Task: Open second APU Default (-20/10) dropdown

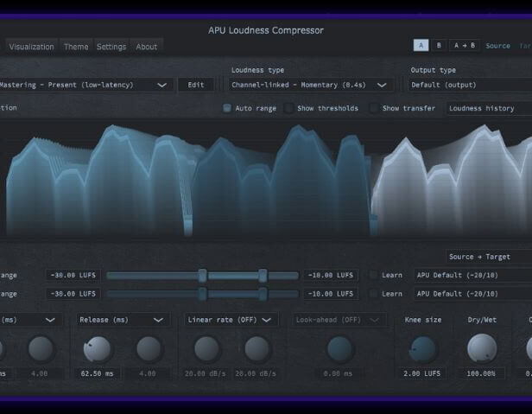Action: tap(473, 294)
